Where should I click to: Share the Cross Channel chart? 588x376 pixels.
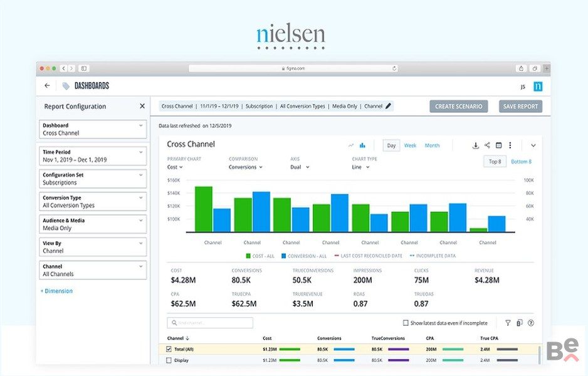point(487,145)
